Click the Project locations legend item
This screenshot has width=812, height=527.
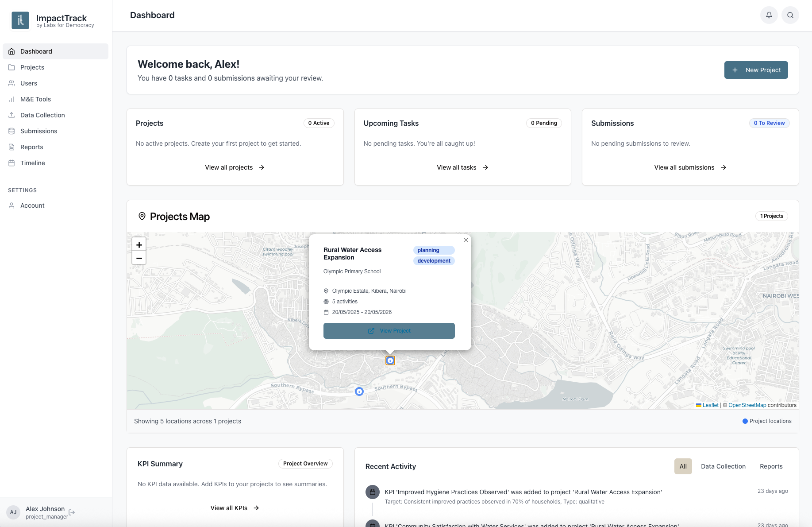(x=767, y=421)
